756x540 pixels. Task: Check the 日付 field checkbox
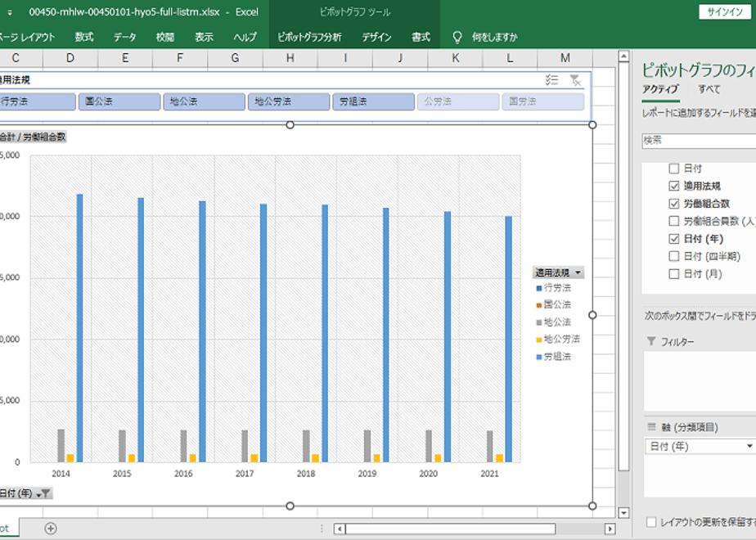[674, 169]
